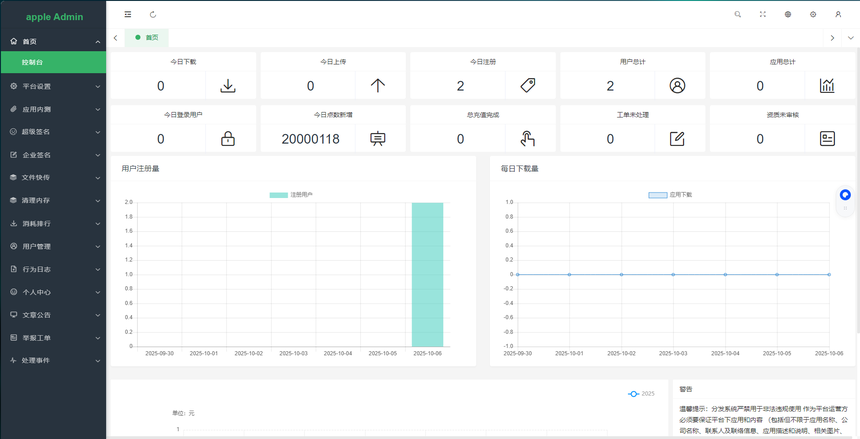Click the floating blue chat button
The image size is (860, 439).
[x=845, y=195]
